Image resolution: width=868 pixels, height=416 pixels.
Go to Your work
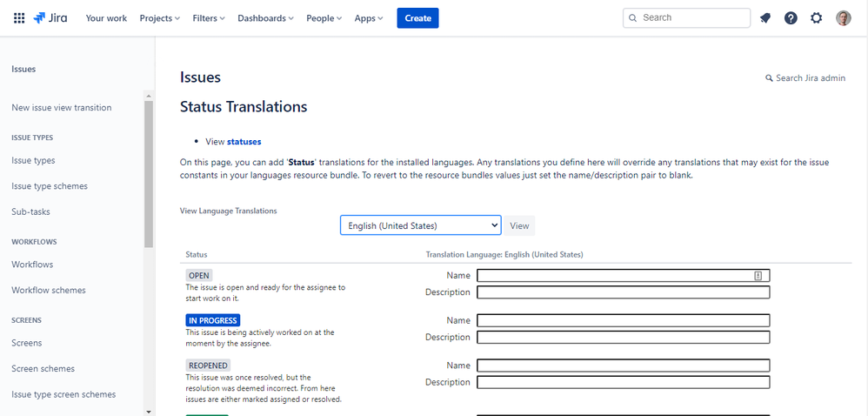[x=106, y=18]
